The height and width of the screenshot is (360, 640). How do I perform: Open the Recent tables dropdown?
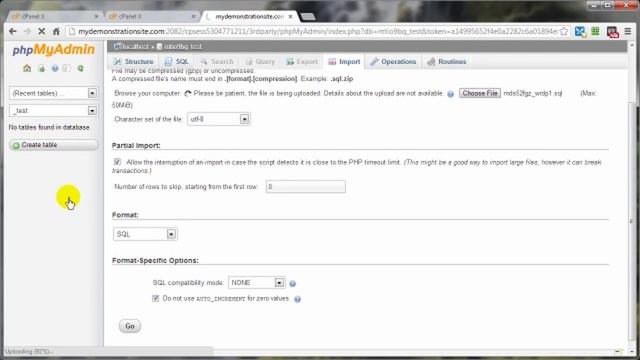point(53,93)
